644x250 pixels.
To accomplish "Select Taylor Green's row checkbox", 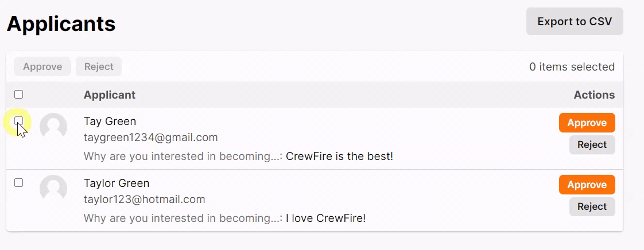I will (x=18, y=183).
